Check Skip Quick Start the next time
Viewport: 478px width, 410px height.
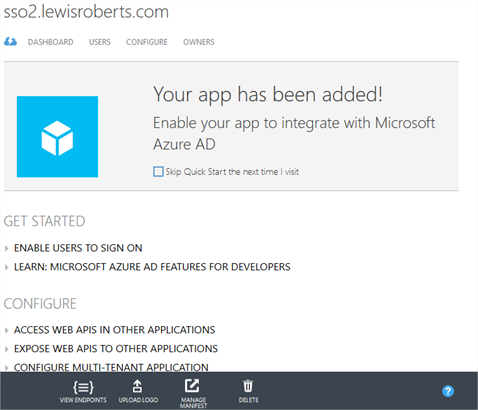158,172
